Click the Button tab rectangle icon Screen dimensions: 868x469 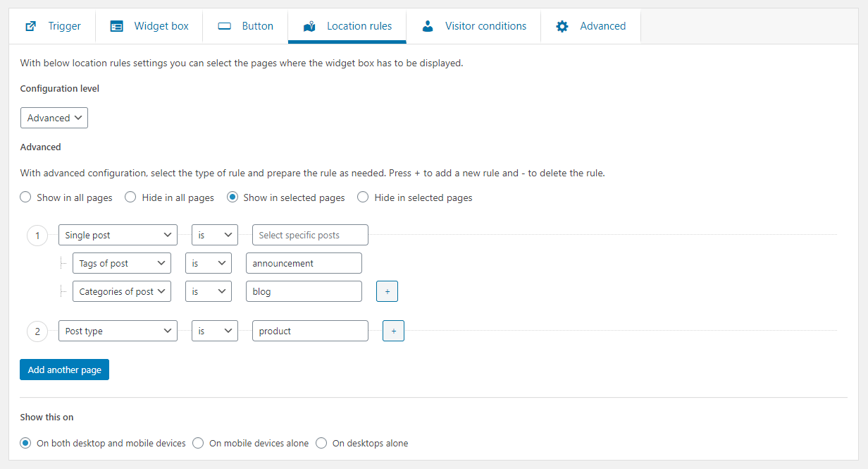pyautogui.click(x=225, y=26)
